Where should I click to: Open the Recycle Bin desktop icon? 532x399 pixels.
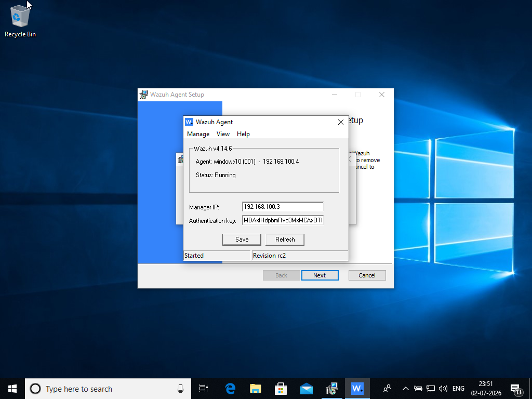(x=20, y=21)
